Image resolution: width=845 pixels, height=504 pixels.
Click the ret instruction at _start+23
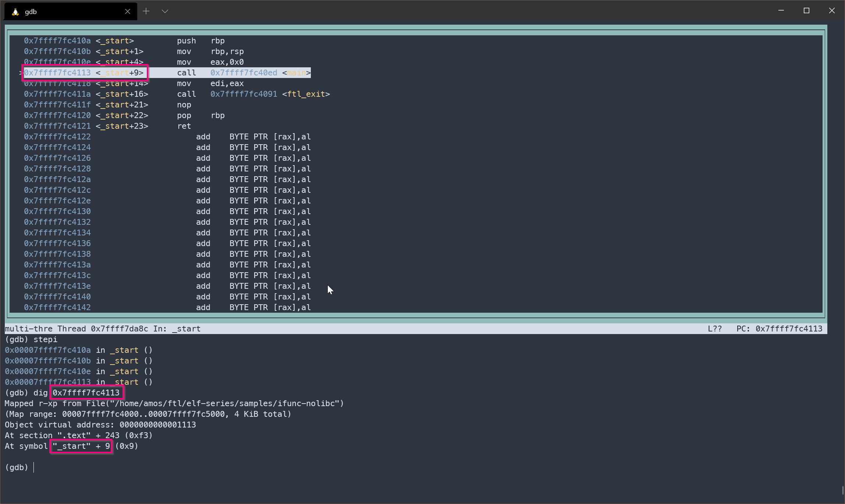(x=184, y=126)
